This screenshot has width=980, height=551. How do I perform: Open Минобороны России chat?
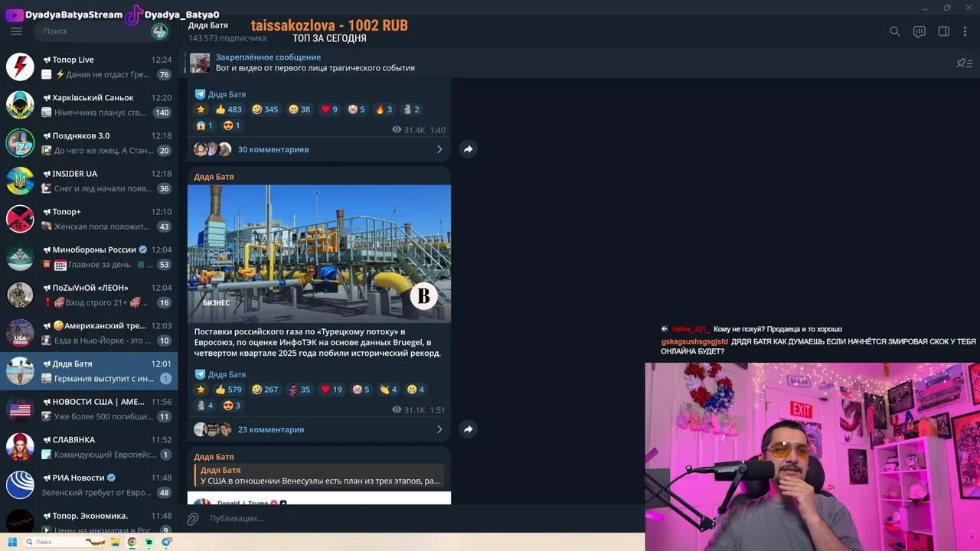(89, 257)
